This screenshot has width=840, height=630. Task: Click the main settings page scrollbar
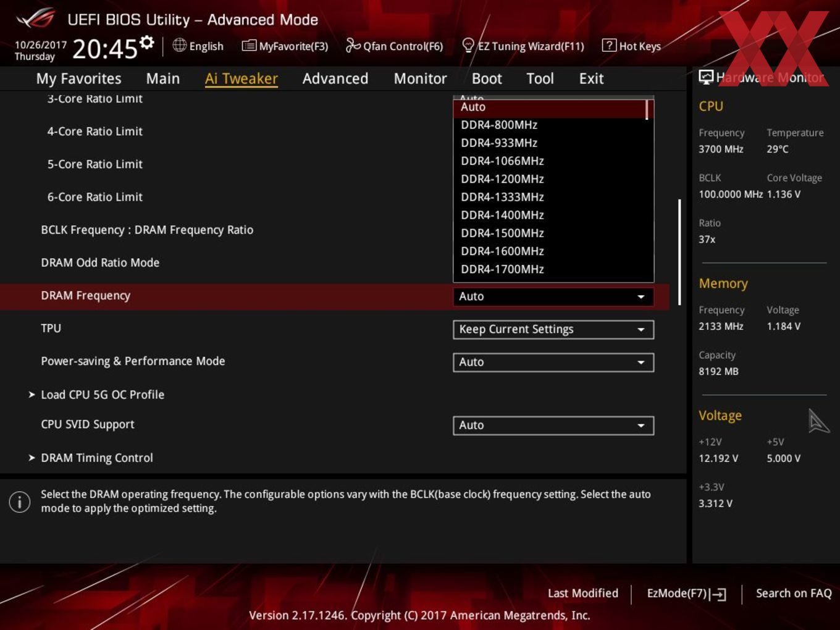click(679, 252)
